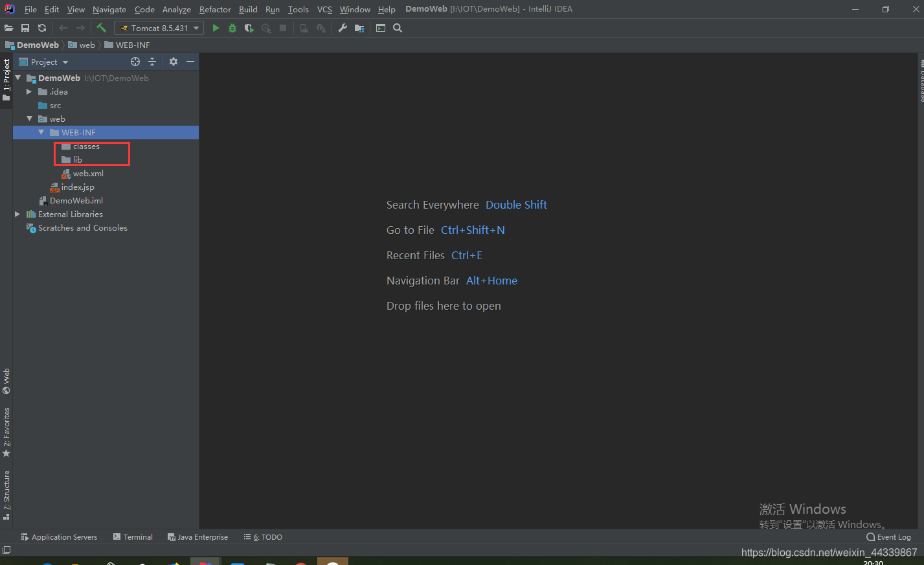This screenshot has width=924, height=565.
Task: Click the Open file toolbar icon
Action: (8, 28)
